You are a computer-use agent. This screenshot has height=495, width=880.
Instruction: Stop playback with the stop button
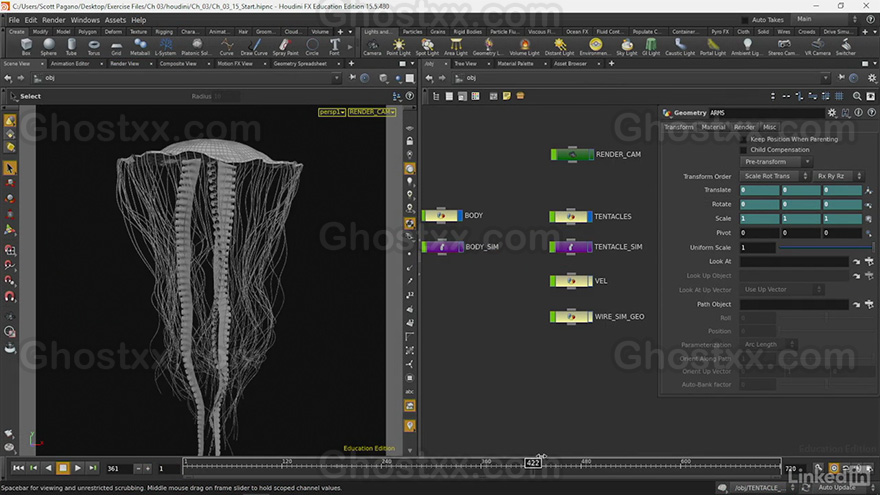click(x=63, y=468)
